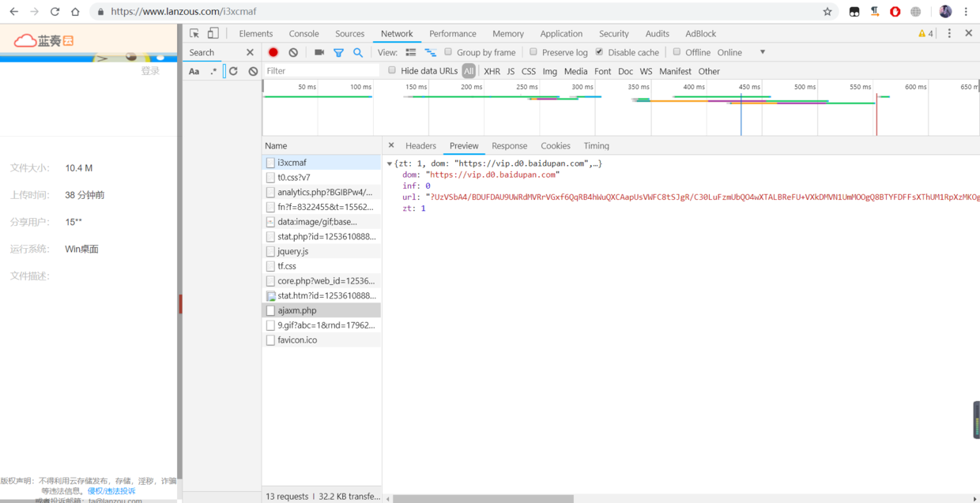Toggle match case Aa in search

click(194, 71)
